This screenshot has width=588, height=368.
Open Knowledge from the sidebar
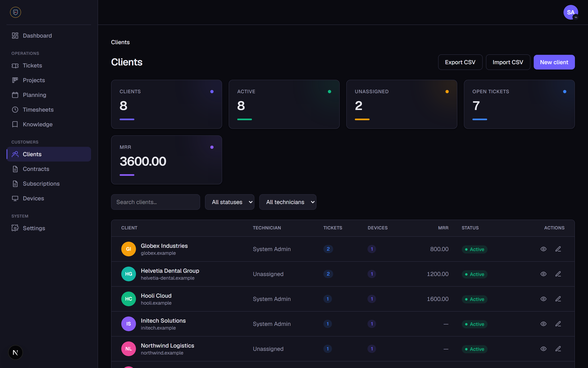(49, 124)
